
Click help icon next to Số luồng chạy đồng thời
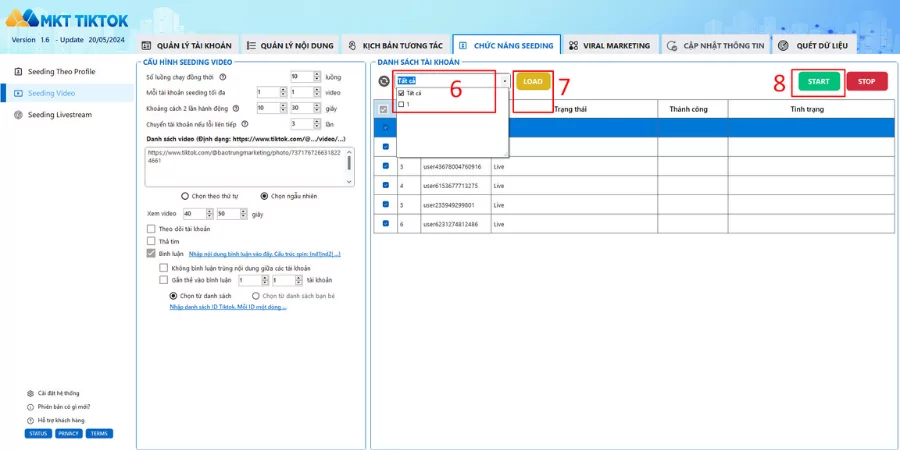click(x=223, y=77)
